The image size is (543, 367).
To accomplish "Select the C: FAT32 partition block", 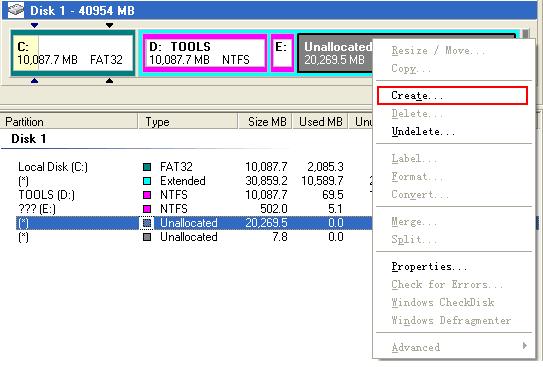I will (x=73, y=53).
